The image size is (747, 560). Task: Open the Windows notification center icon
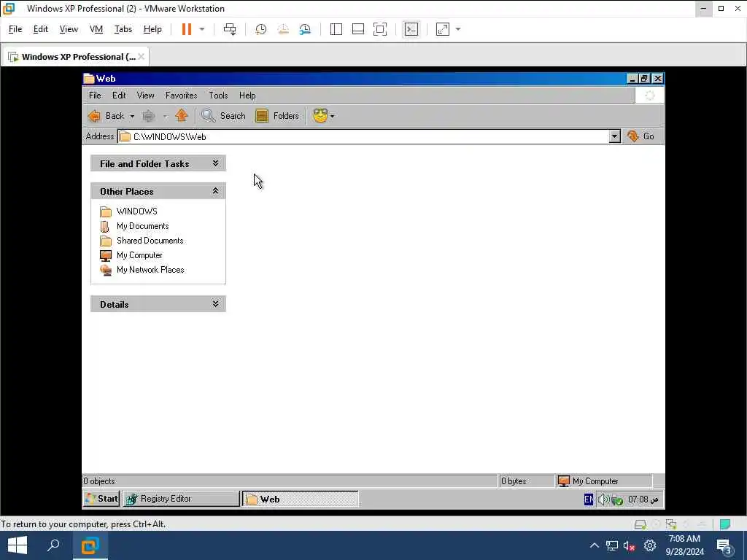coord(724,545)
